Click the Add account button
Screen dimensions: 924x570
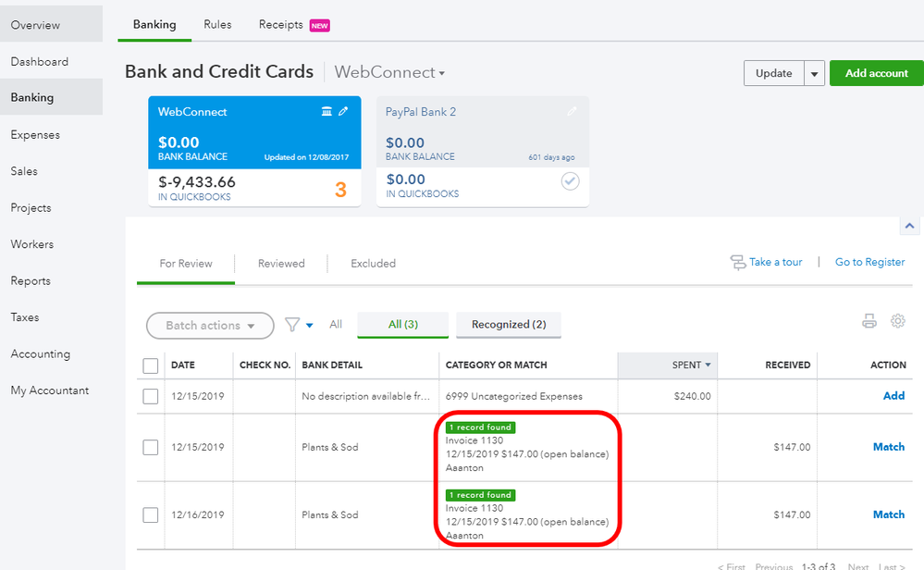[876, 74]
